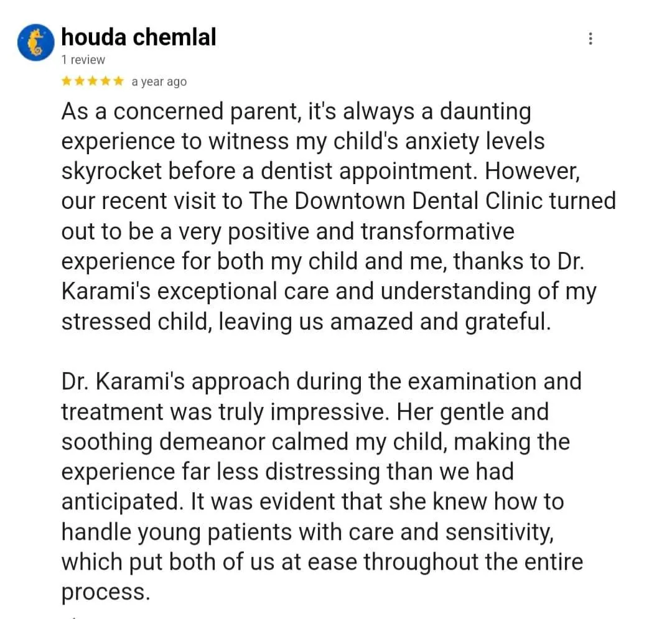Image resolution: width=672 pixels, height=619 pixels.
Task: Click the word "grateful." ending paragraph one
Action: [508, 322]
